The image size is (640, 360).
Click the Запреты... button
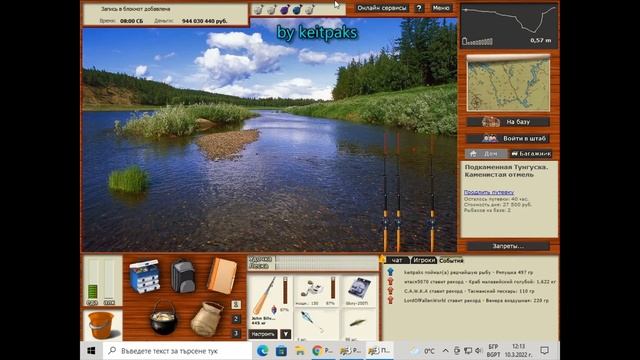(508, 246)
